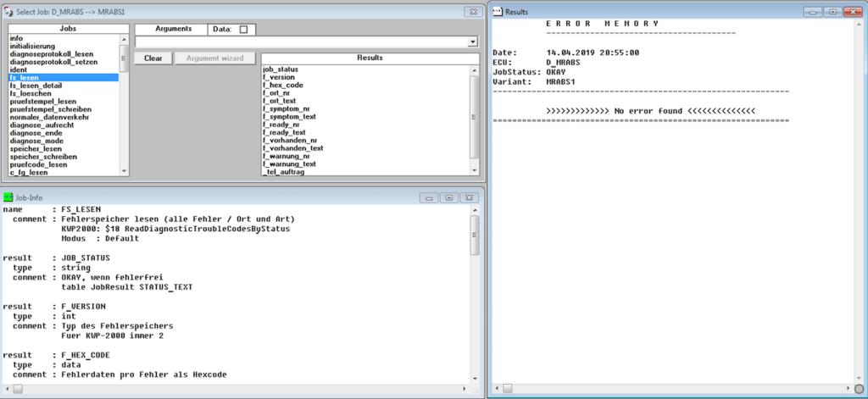
Task: Open the Arguments dropdown list
Action: [x=472, y=42]
